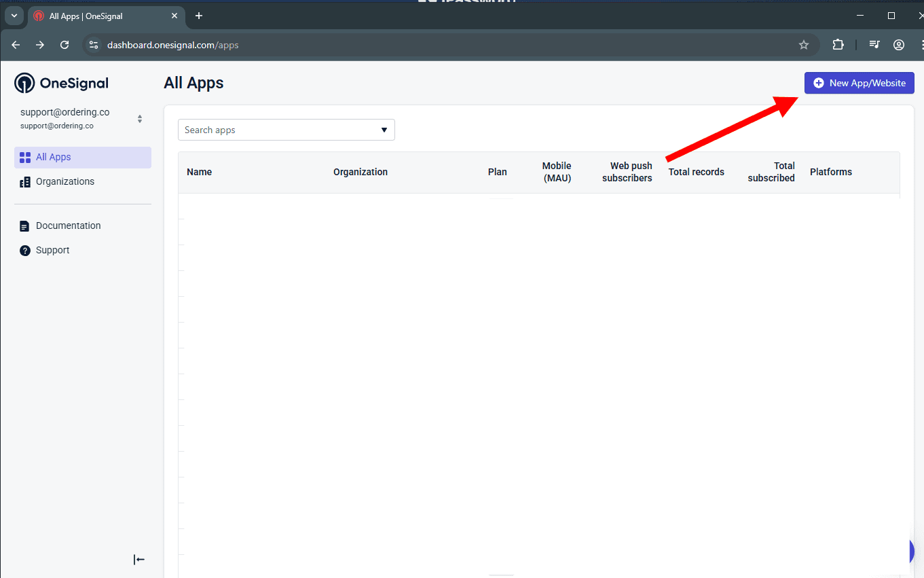Collapse the sidebar with the arrow icon
Viewport: 924px width, 578px height.
pyautogui.click(x=138, y=560)
